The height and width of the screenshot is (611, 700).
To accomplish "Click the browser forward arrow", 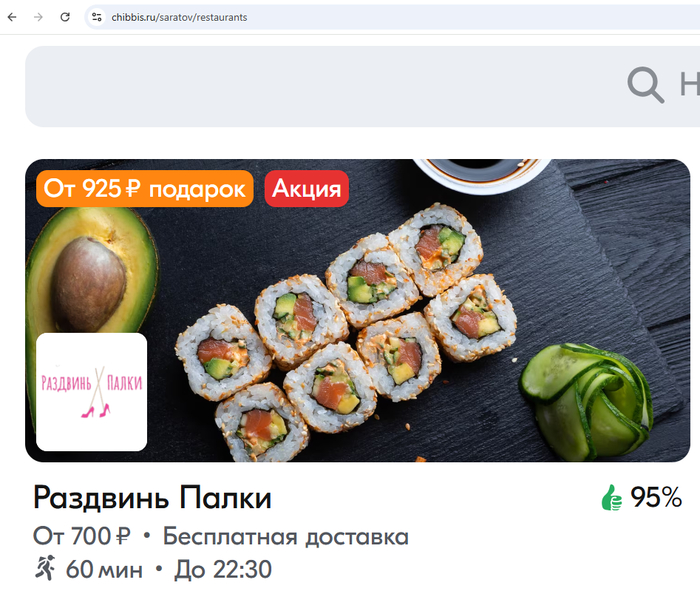I will (38, 17).
